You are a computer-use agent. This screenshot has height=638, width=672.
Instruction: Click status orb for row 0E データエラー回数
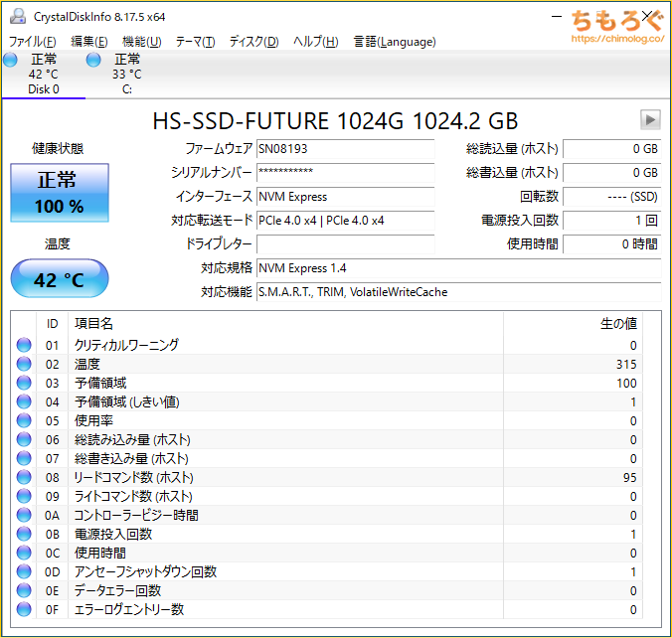(x=24, y=590)
